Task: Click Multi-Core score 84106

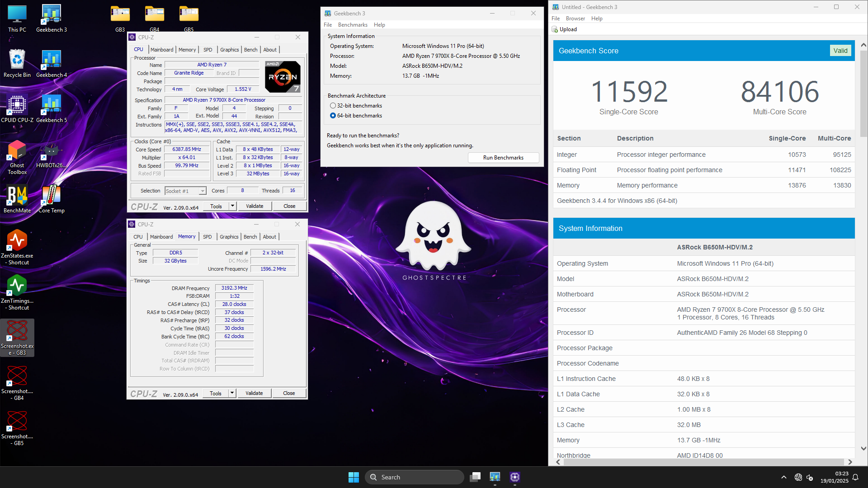Action: [780, 92]
